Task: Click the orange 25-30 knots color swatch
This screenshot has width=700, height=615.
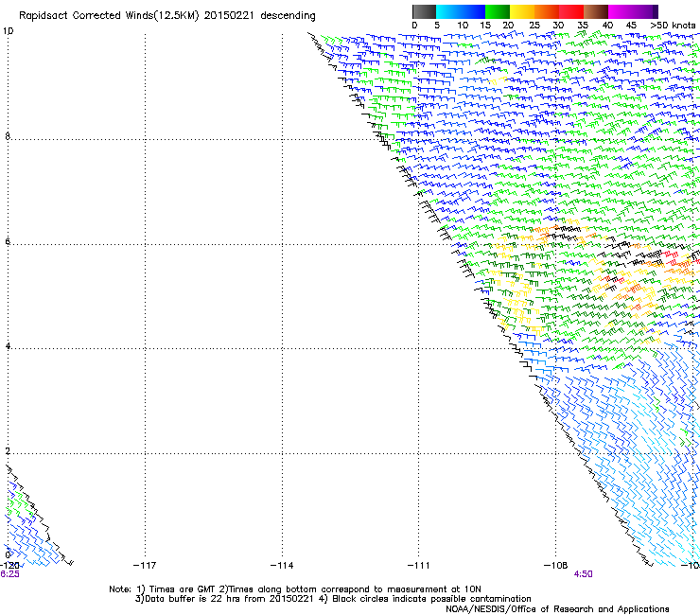Action: [547, 11]
